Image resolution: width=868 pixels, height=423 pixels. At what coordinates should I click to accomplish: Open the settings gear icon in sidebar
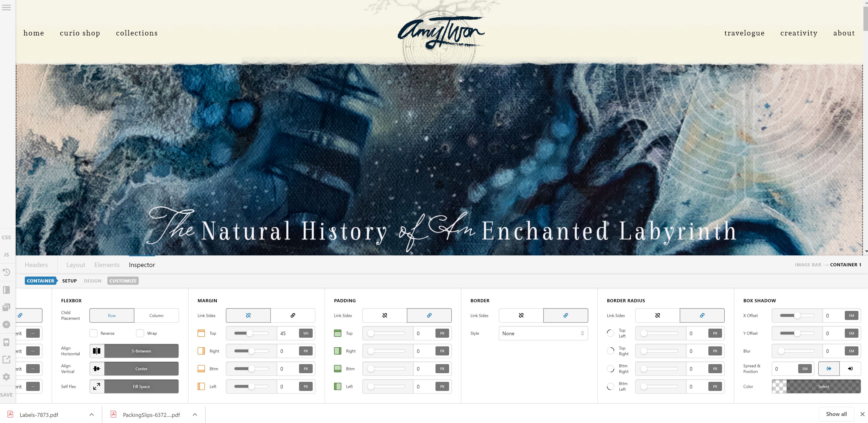point(6,377)
